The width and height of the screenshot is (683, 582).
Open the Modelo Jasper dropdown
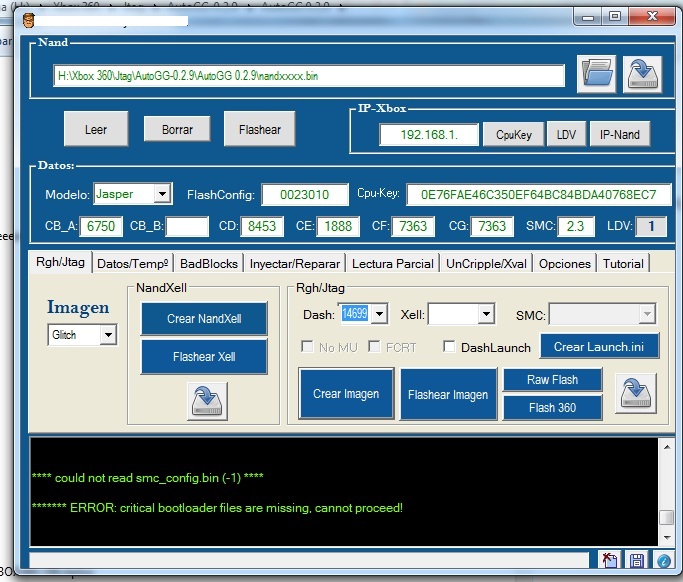[x=162, y=194]
